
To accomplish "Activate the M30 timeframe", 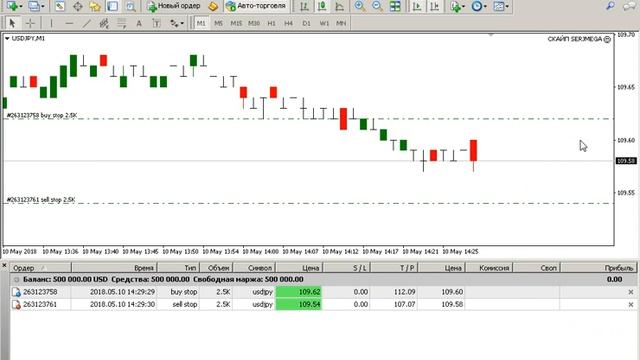I will point(254,23).
